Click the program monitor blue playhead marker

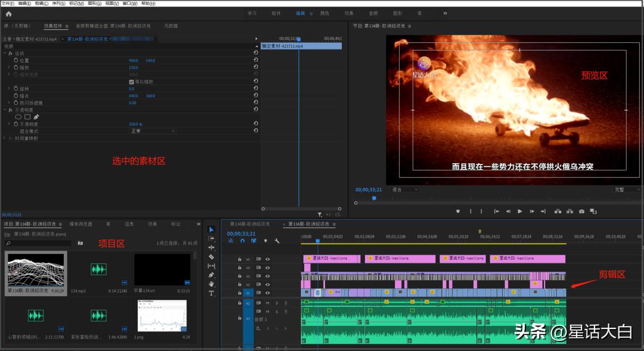(374, 198)
